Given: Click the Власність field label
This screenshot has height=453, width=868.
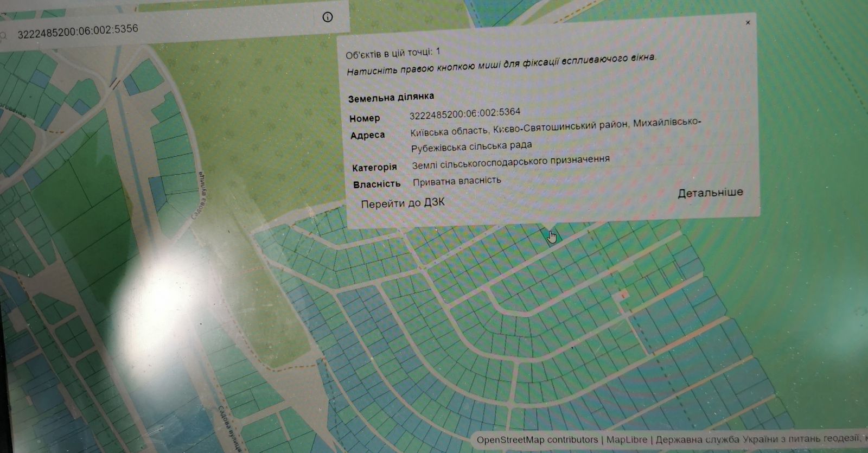Looking at the screenshot, I should tap(376, 184).
